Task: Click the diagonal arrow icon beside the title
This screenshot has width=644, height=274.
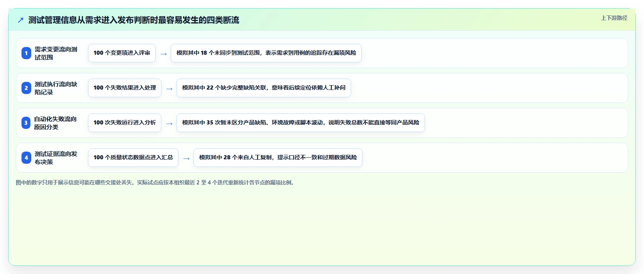Action: click(21, 20)
